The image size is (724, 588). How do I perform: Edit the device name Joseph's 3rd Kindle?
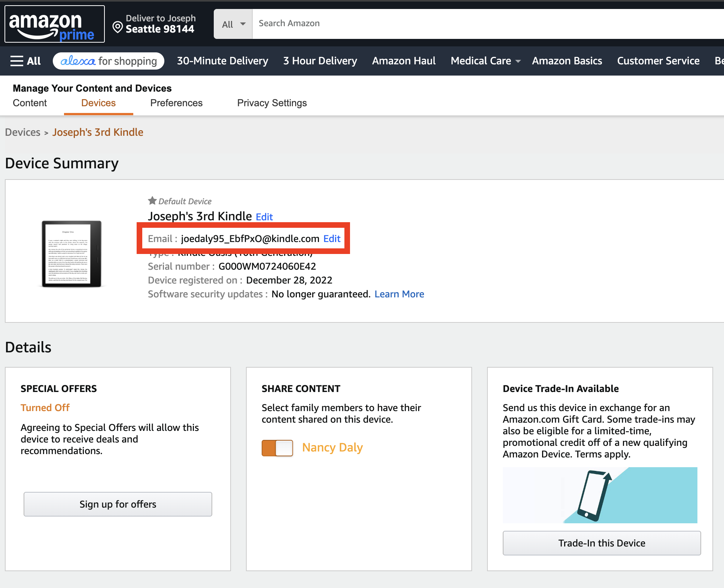[x=264, y=217]
